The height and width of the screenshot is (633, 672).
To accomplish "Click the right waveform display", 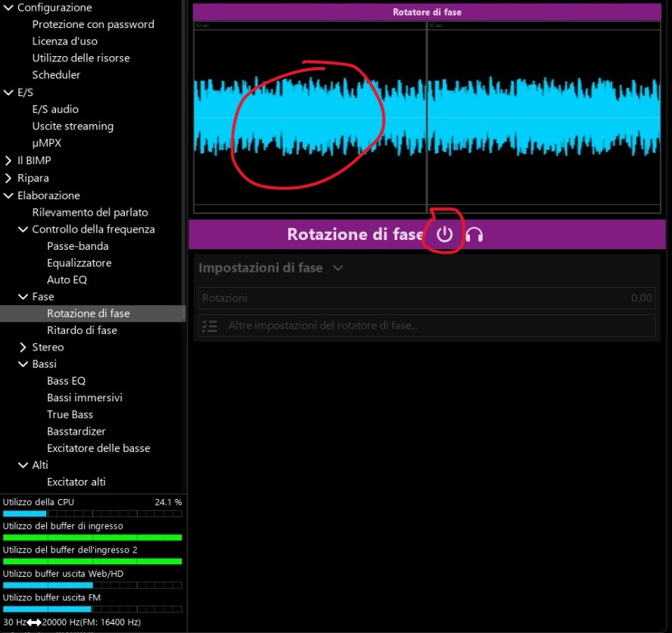I will click(544, 118).
